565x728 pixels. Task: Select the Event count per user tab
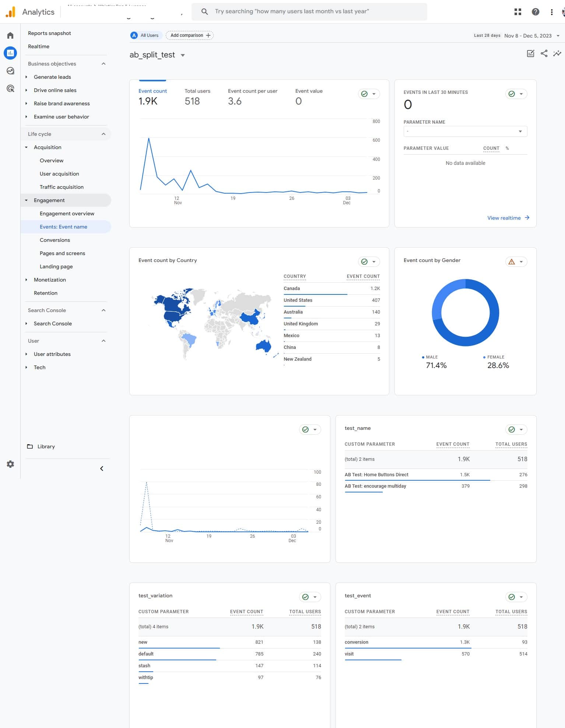(253, 97)
